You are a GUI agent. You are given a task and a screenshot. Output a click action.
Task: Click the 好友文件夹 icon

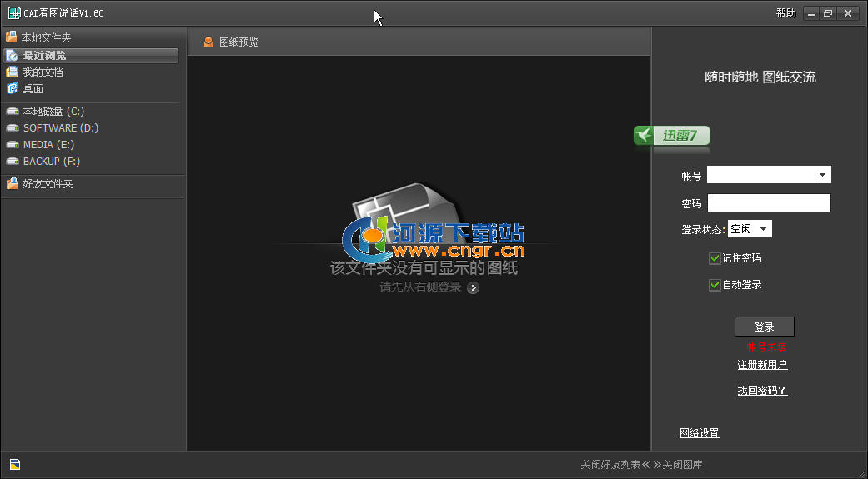[13, 183]
